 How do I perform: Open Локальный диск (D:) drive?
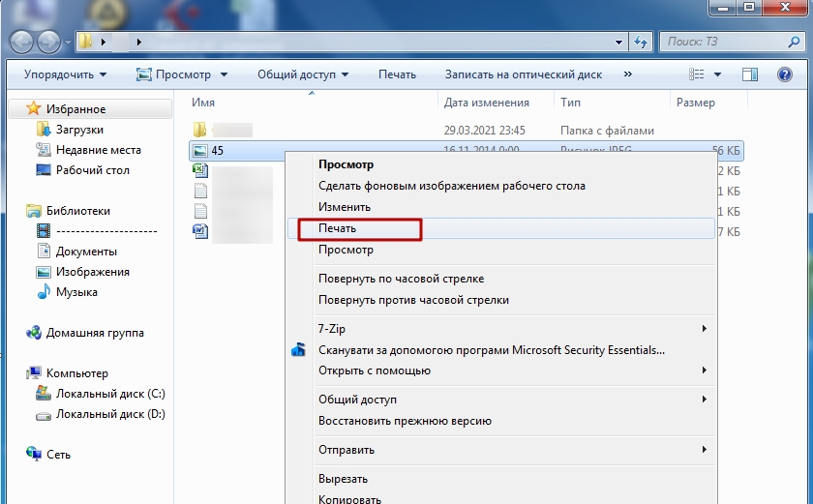(x=109, y=414)
